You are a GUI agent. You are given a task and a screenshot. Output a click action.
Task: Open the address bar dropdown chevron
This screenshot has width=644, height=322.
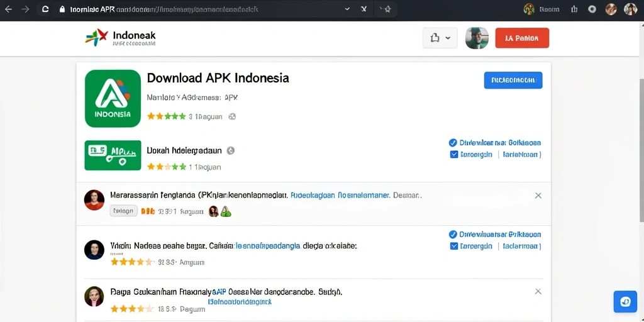point(347,9)
